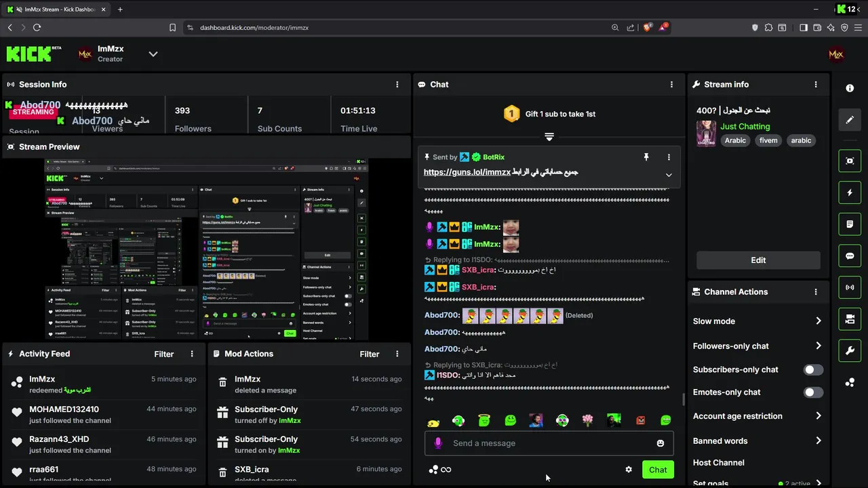Expand the pinned message chevron
Image resolution: width=868 pixels, height=488 pixels.
[x=669, y=175]
